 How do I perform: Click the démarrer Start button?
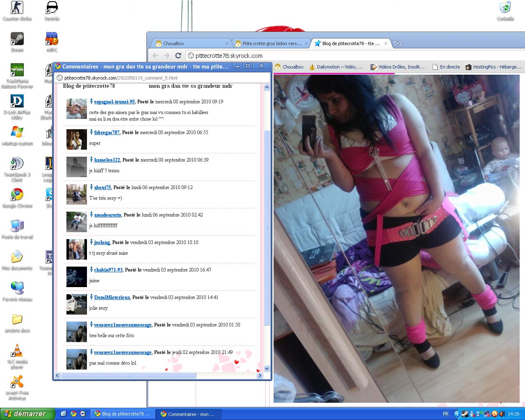coord(27,414)
